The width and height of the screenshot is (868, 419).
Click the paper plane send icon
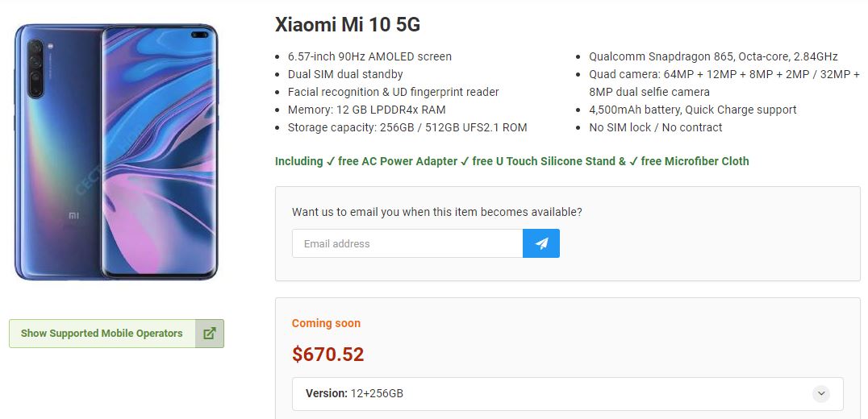pos(541,243)
